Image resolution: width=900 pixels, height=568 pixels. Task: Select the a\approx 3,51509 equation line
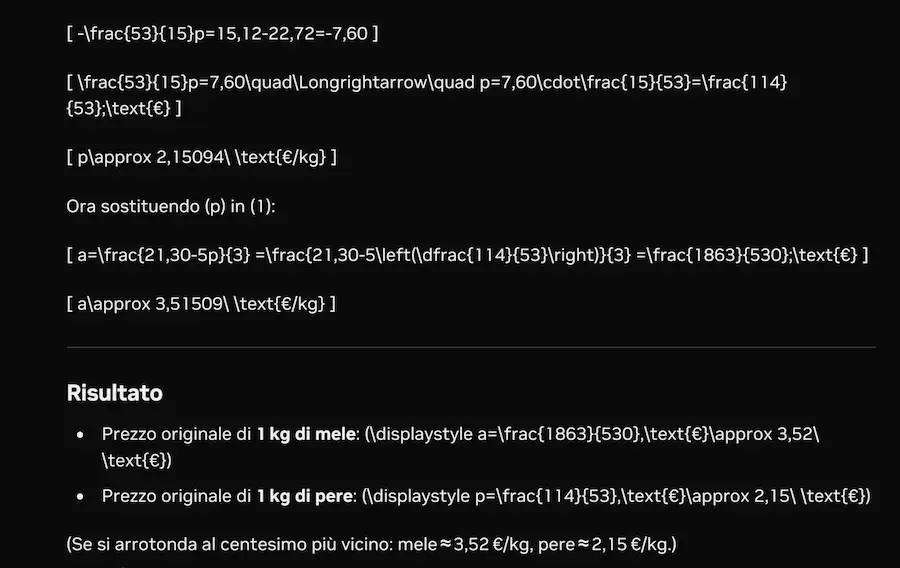pyautogui.click(x=201, y=304)
